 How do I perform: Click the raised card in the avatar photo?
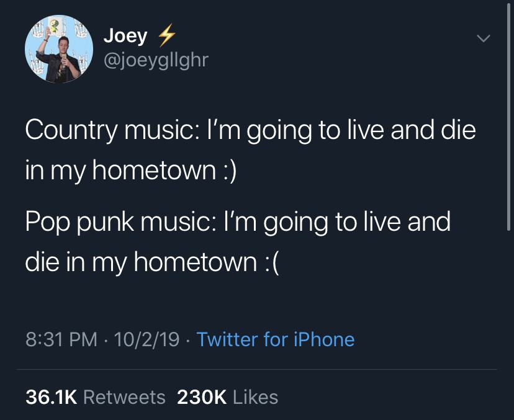(x=53, y=26)
